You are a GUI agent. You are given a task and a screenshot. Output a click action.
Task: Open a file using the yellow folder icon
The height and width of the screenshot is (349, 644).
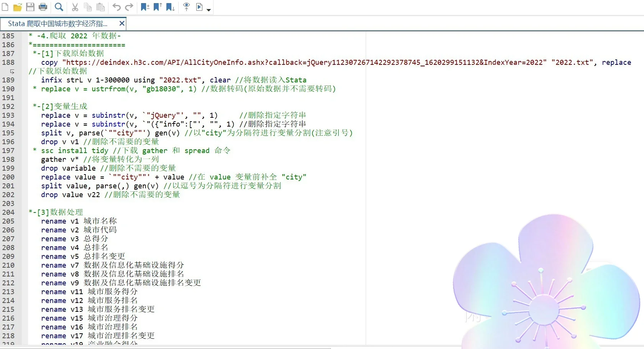(x=18, y=7)
